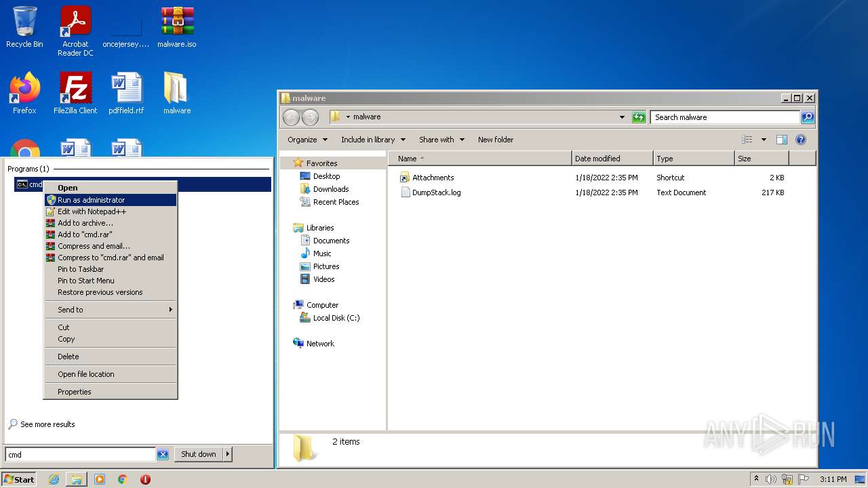Click the Shut down button
Viewport: 868px width, 488px height.
point(199,454)
